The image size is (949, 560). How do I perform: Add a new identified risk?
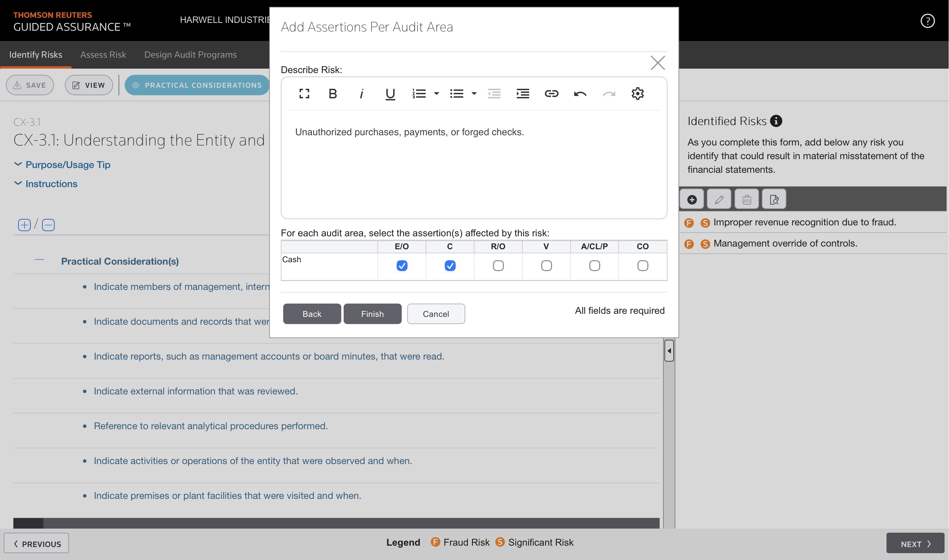(x=691, y=199)
